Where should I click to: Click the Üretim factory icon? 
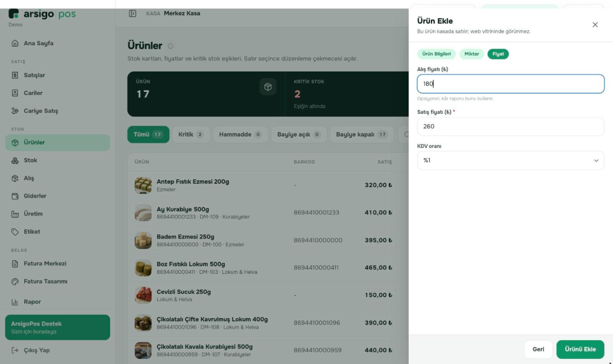15,214
